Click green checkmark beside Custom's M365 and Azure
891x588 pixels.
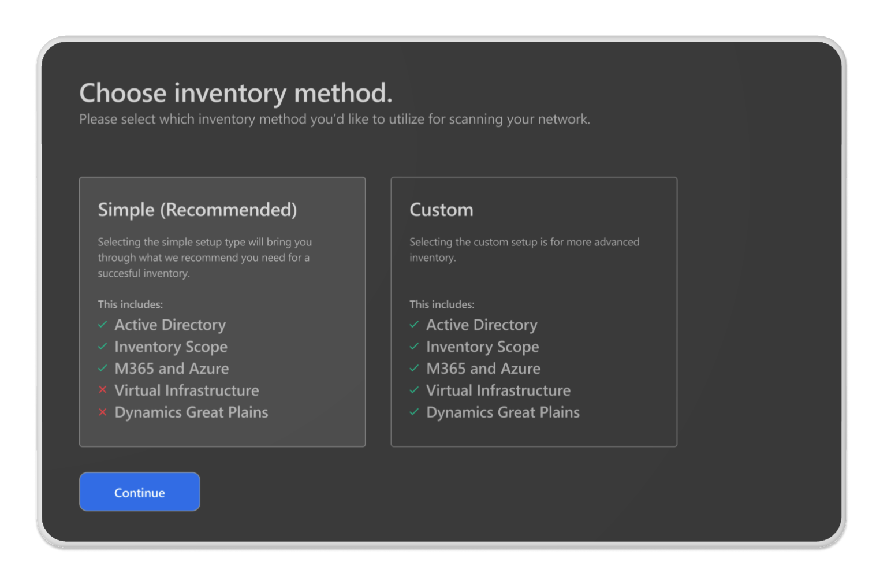tap(414, 369)
